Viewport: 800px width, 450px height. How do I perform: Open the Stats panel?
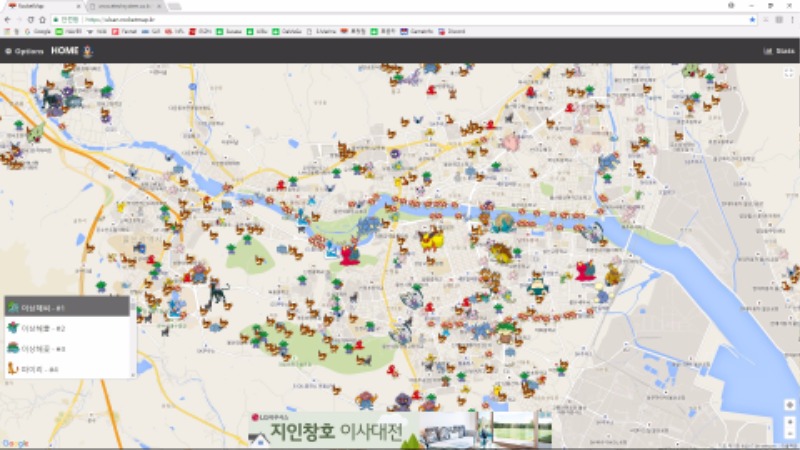coord(779,51)
